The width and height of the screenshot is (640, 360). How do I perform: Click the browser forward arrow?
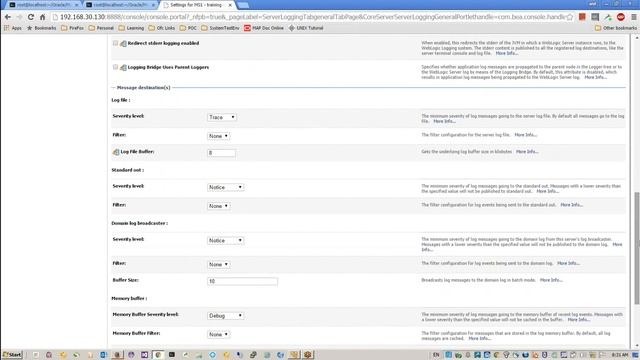pyautogui.click(x=19, y=17)
